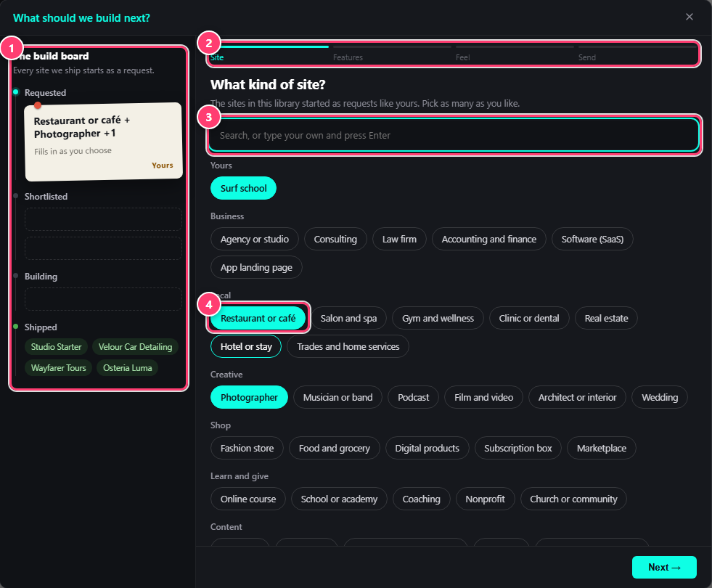Viewport: 712px width, 588px height.
Task: Click the Creative category label
Action: (x=226, y=375)
